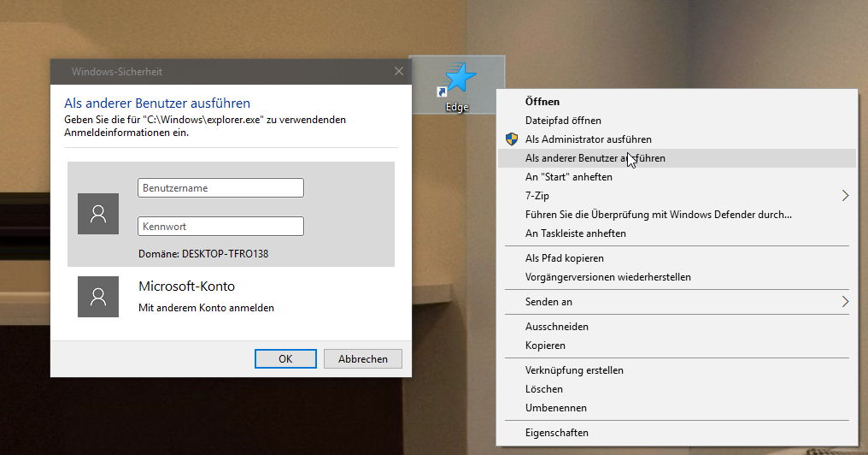Select Als Administrator ausführen
This screenshot has width=868, height=455.
click(677, 139)
